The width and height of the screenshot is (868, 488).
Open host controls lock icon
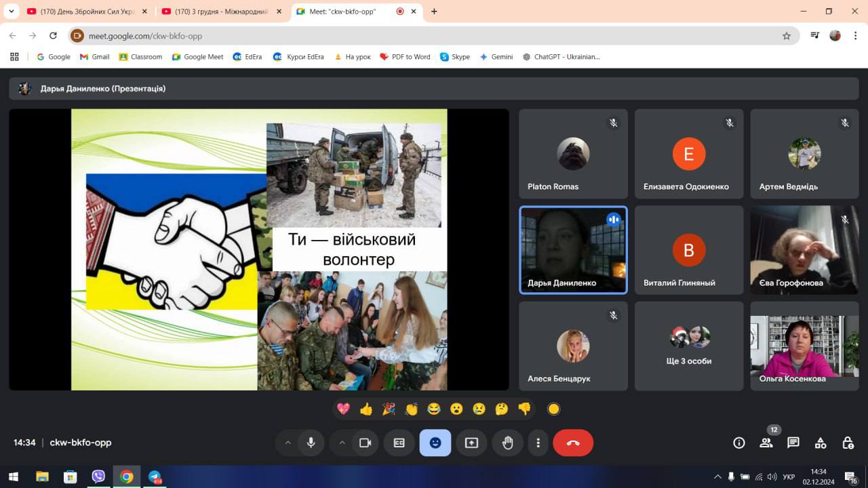pos(848,443)
